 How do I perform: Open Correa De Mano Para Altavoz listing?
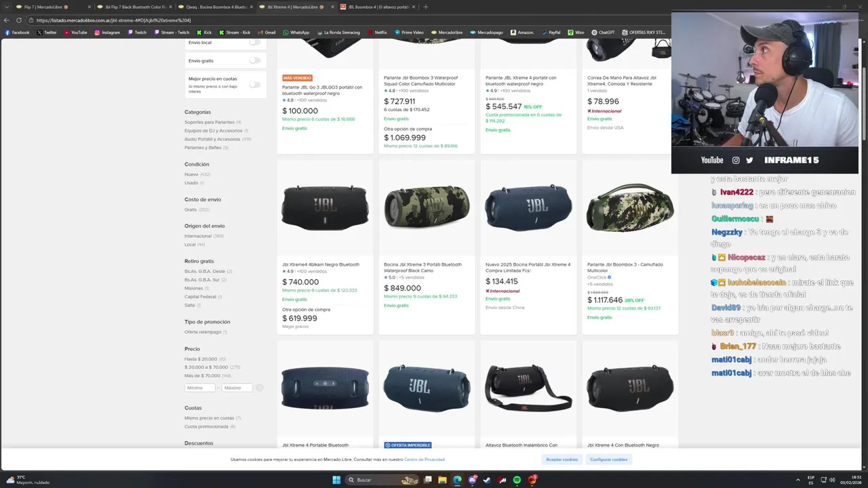pos(622,80)
